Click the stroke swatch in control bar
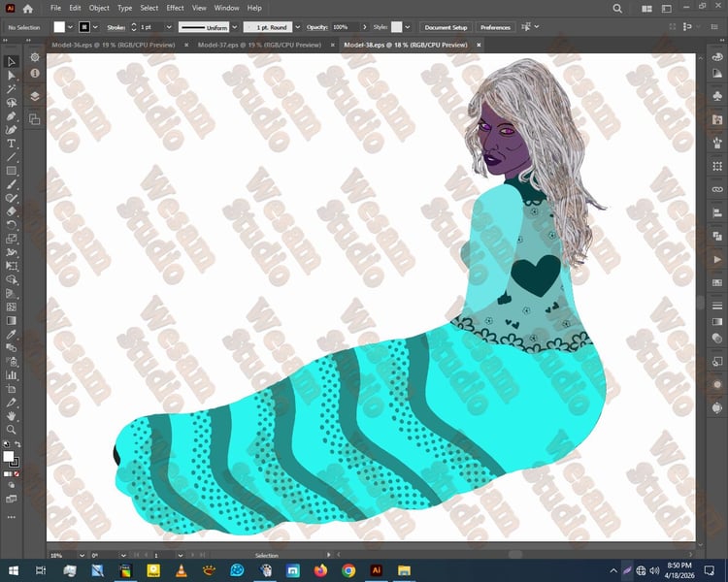The image size is (728, 582). tap(84, 27)
